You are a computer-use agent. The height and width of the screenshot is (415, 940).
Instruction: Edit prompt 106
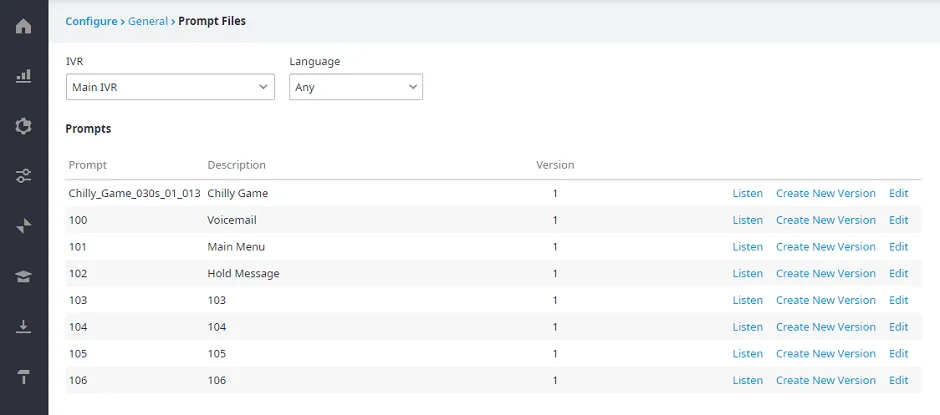[899, 380]
